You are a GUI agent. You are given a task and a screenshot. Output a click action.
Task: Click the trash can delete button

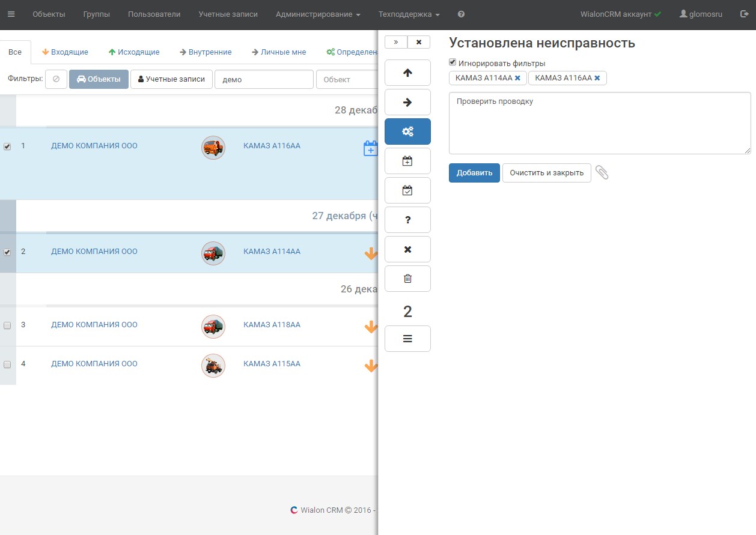coord(407,279)
